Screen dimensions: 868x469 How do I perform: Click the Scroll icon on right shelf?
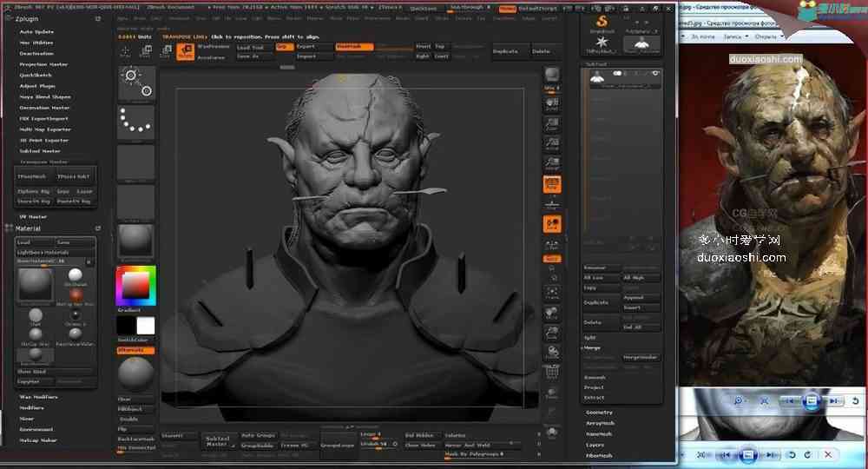(x=552, y=104)
